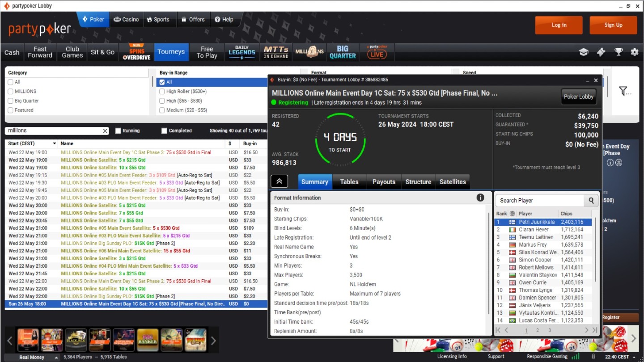Clear the millions search text with X
The width and height of the screenshot is (644, 362).
click(105, 131)
